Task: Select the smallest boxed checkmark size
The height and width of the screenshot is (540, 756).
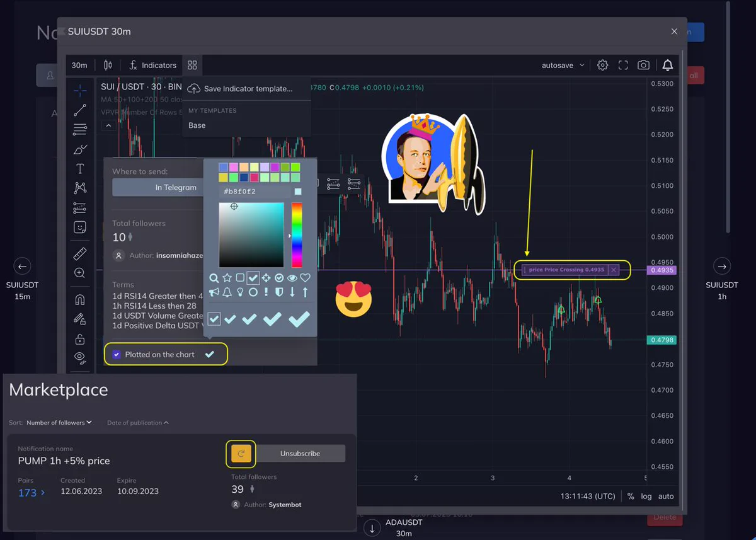Action: click(x=214, y=319)
